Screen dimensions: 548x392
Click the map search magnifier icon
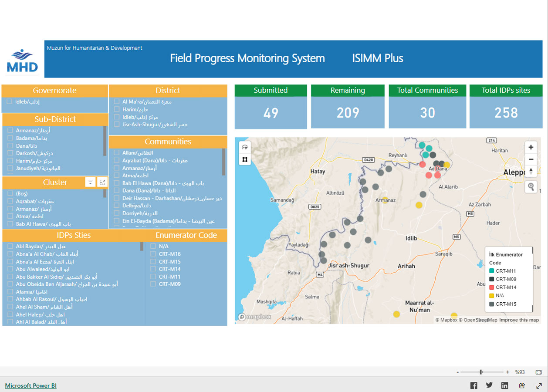531,187
